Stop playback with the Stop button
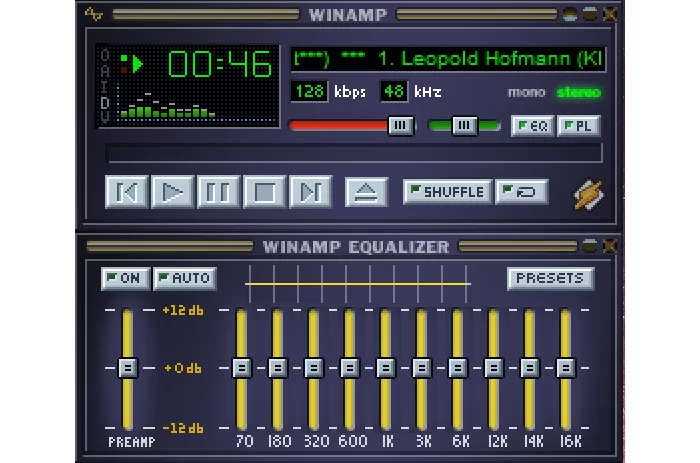This screenshot has width=700, height=463. click(x=264, y=192)
